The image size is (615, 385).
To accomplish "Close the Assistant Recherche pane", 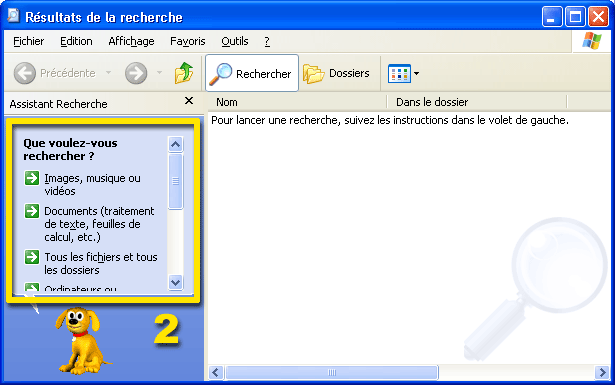I will [189, 101].
